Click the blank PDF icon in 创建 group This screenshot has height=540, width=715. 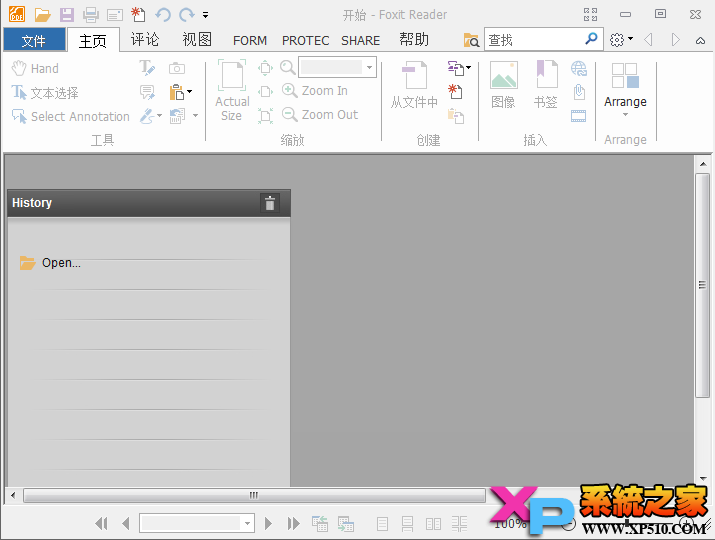455,92
